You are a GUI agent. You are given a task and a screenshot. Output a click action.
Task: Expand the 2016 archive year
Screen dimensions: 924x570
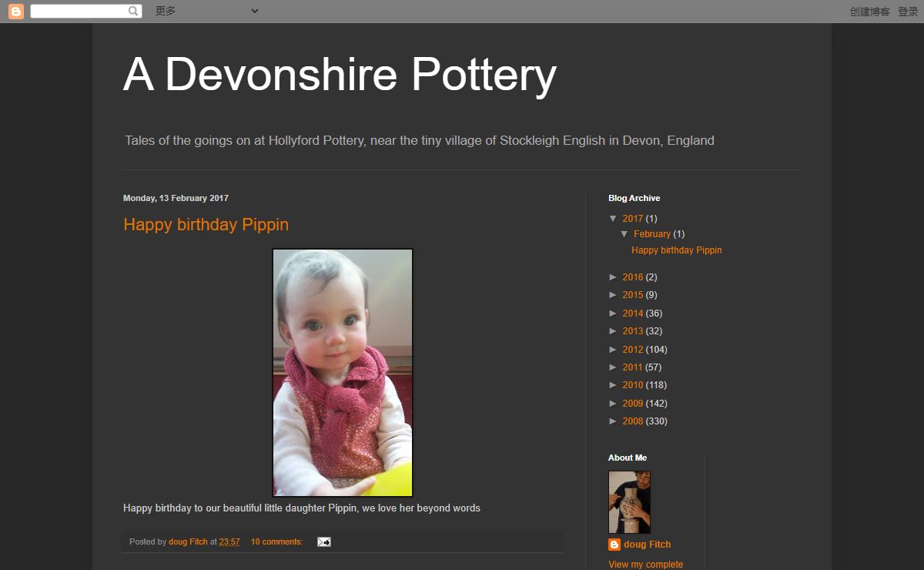[613, 277]
